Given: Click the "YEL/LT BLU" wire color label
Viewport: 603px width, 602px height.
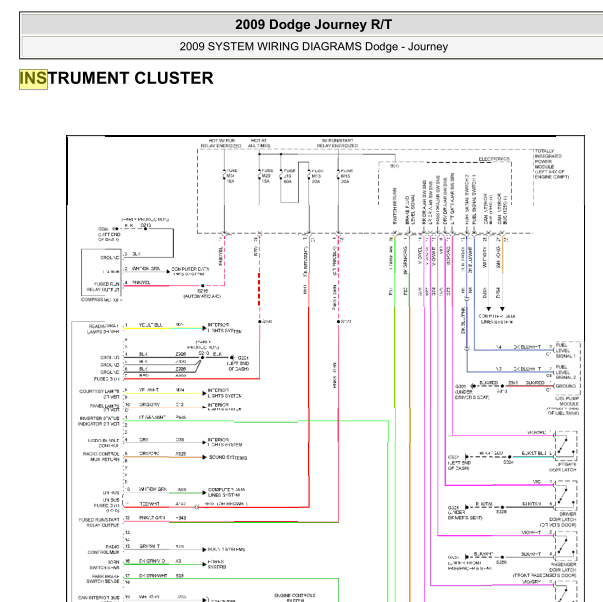Looking at the screenshot, I should click(150, 325).
